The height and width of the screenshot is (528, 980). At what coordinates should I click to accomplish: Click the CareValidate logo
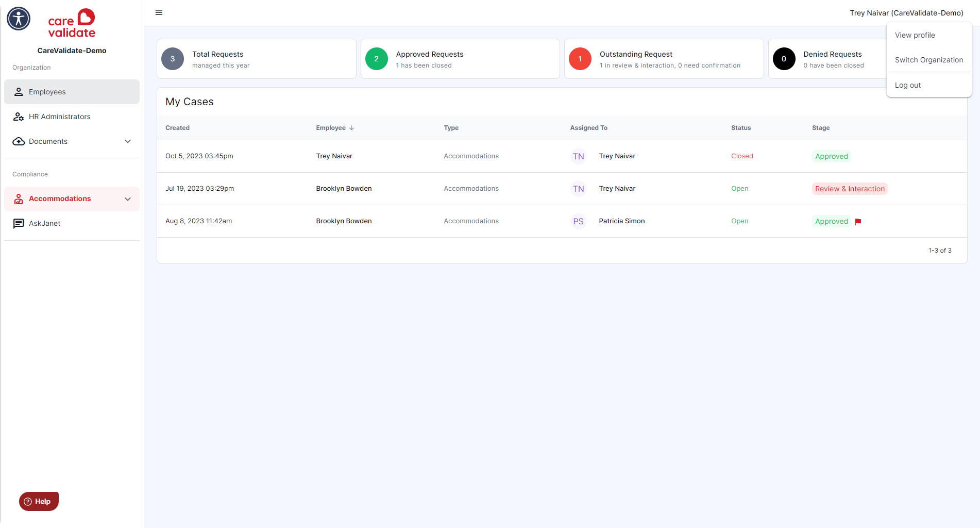tap(72, 23)
